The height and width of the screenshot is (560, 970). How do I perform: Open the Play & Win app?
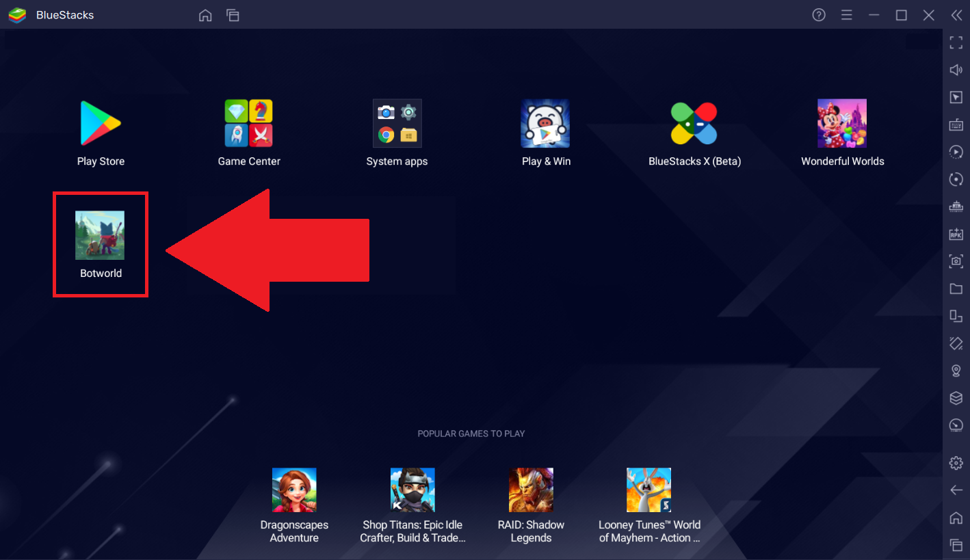pos(546,123)
